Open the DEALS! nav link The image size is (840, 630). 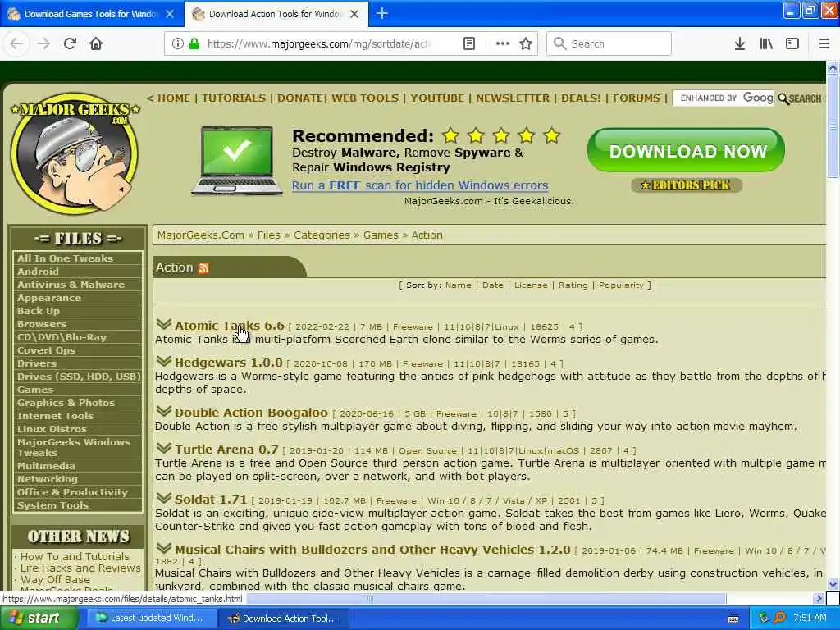pyautogui.click(x=582, y=98)
